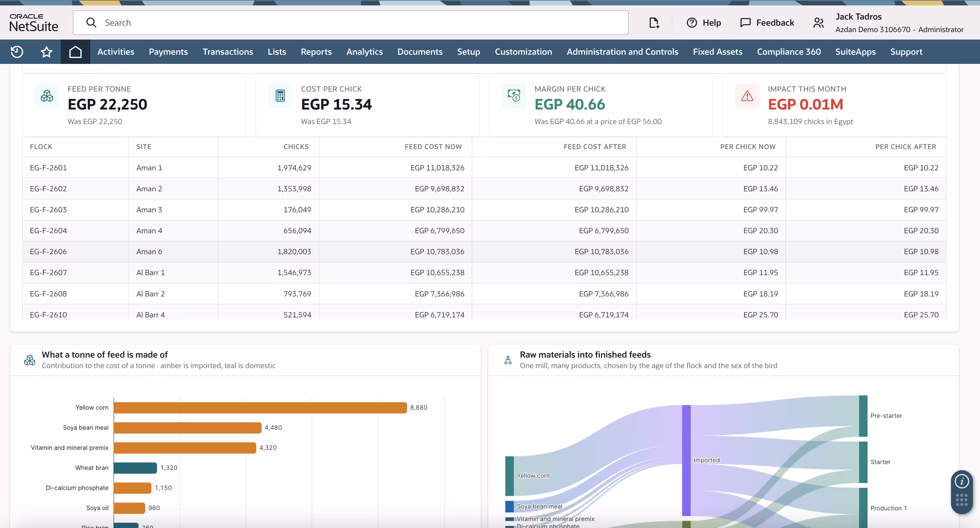Expand the Customization menu

point(523,52)
